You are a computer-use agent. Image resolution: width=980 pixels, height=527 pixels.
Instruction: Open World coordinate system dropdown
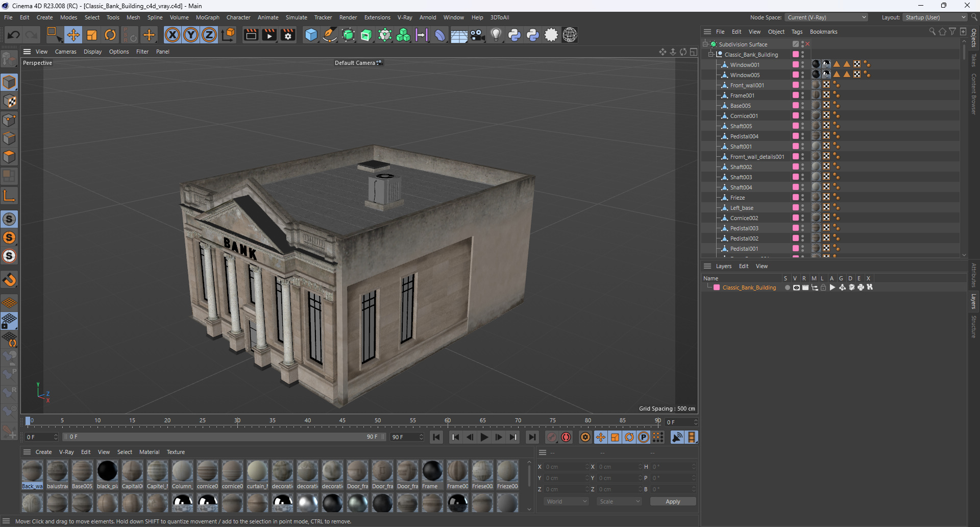click(x=566, y=501)
